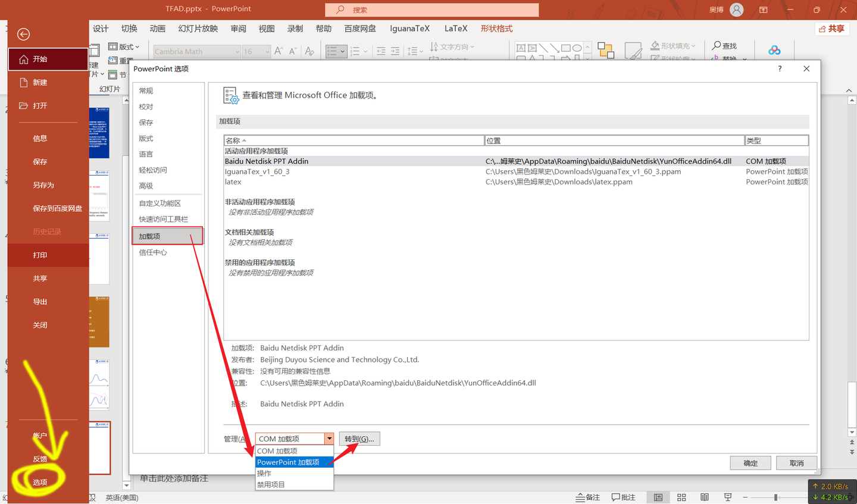Viewport: 857px width, 504px height.
Task: Click the Find magnifier icon in ribbon
Action: (x=717, y=46)
